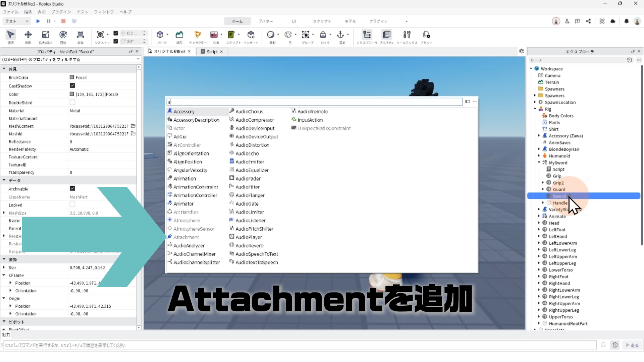
Task: Open the Toolbox panel icon
Action: tap(407, 35)
